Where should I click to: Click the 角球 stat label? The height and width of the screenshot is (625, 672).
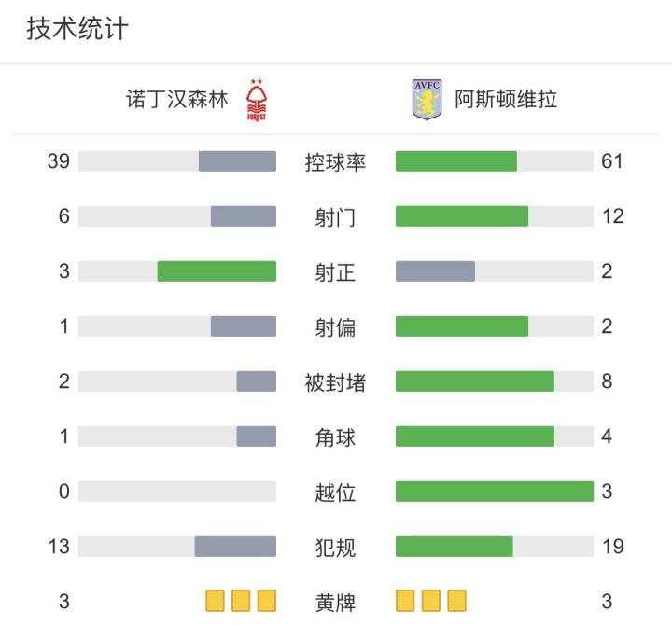pos(335,437)
